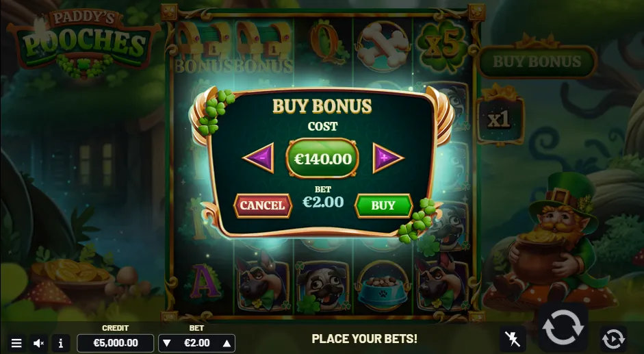
Task: Toggle the autoplay icon
Action: (x=614, y=339)
